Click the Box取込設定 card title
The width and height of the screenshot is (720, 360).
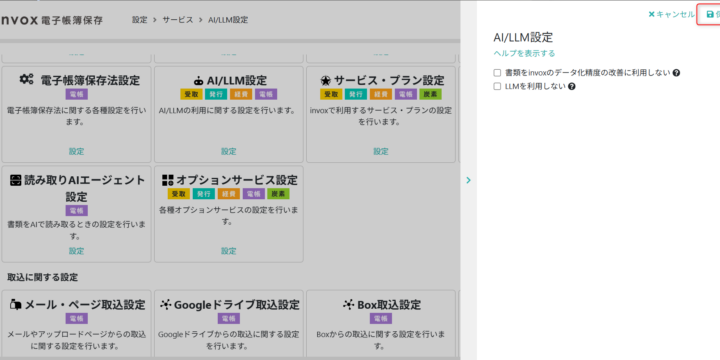389,304
